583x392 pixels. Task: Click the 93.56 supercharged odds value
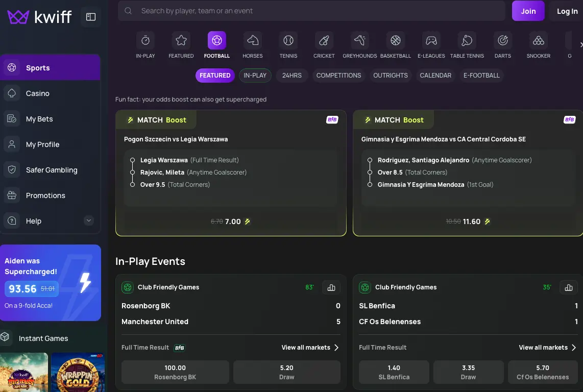point(22,288)
